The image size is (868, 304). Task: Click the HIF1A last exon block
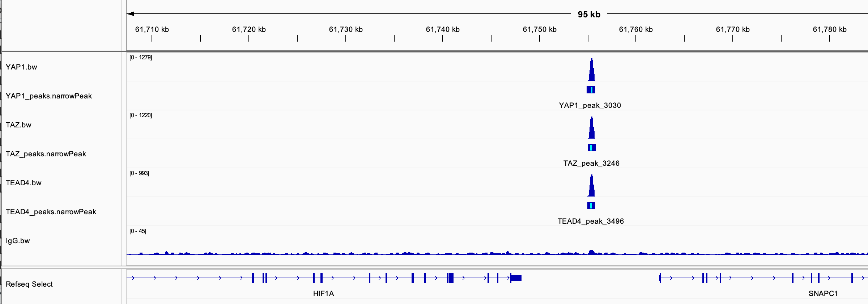point(516,278)
